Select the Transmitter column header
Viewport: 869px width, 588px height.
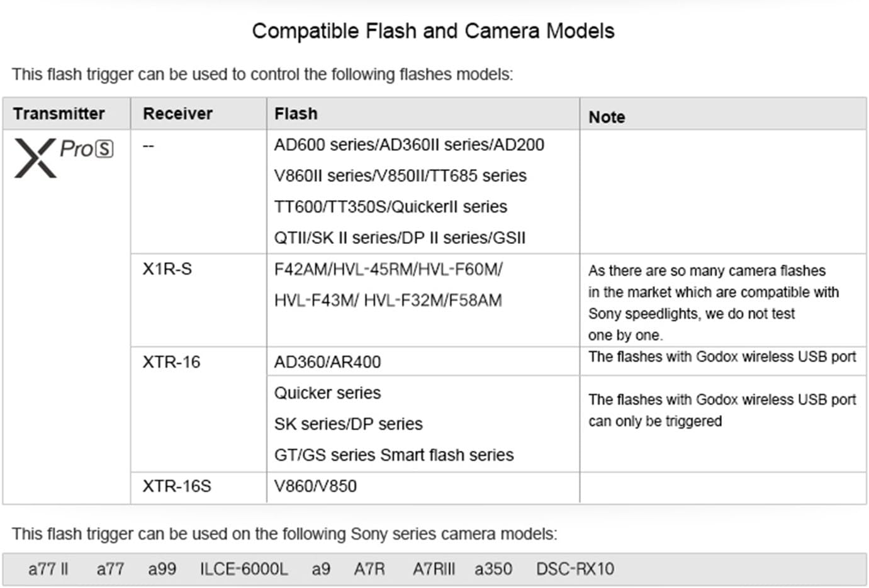click(59, 114)
